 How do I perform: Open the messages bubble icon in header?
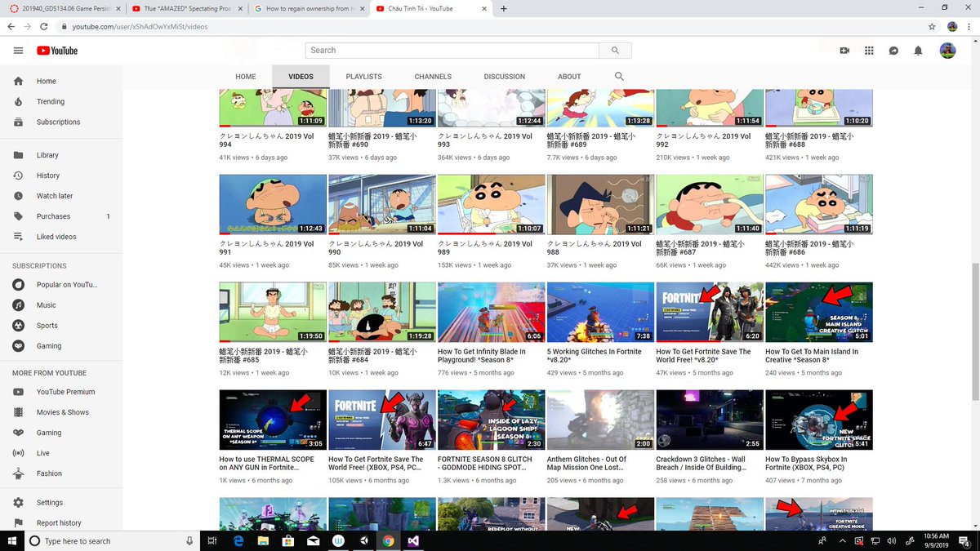(893, 51)
